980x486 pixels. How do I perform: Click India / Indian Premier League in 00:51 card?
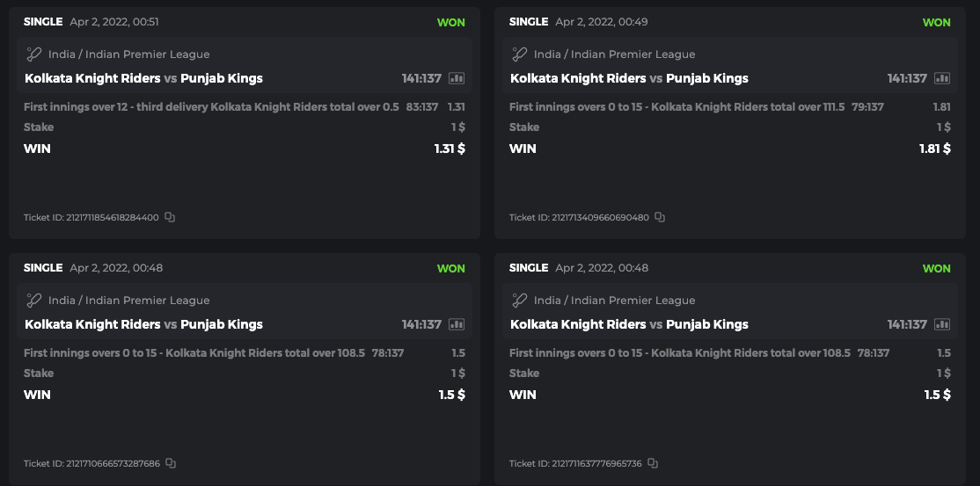pyautogui.click(x=128, y=54)
